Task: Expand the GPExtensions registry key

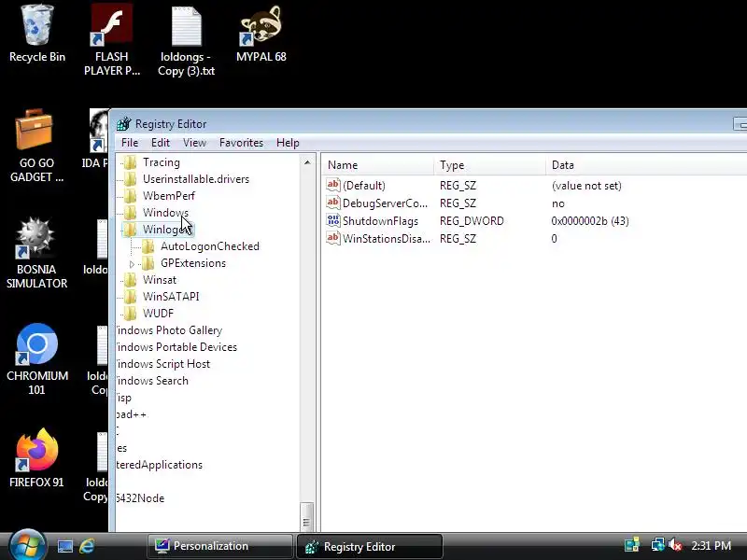Action: (132, 264)
